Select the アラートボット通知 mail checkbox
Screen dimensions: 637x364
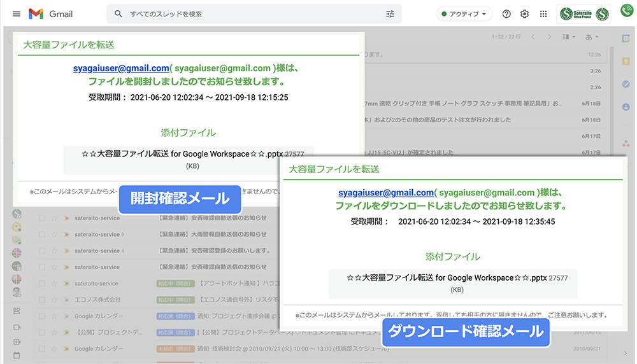pyautogui.click(x=42, y=283)
